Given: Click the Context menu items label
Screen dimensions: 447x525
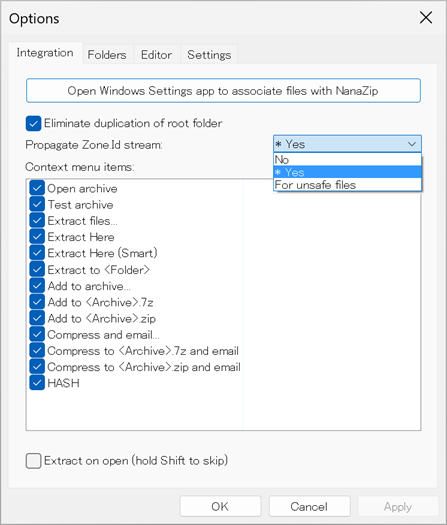Looking at the screenshot, I should (x=80, y=167).
